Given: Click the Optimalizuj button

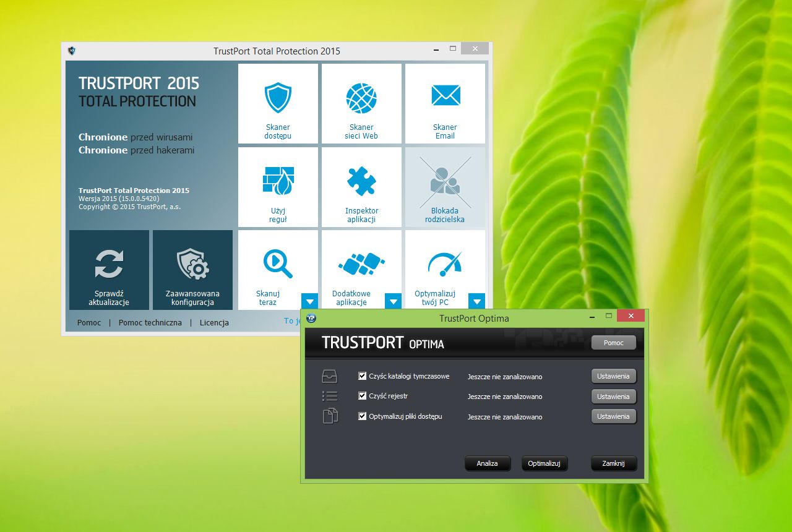Looking at the screenshot, I should click(x=544, y=463).
